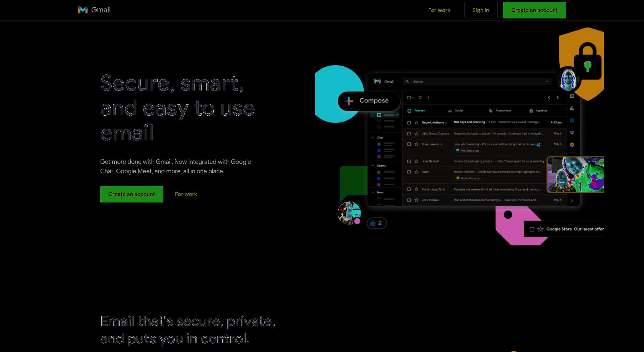
Task: Open the For work link below headline
Action: click(x=186, y=194)
